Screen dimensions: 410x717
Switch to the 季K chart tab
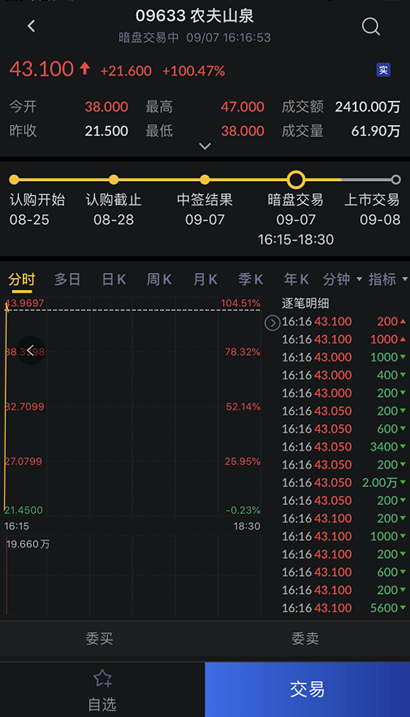pyautogui.click(x=250, y=279)
